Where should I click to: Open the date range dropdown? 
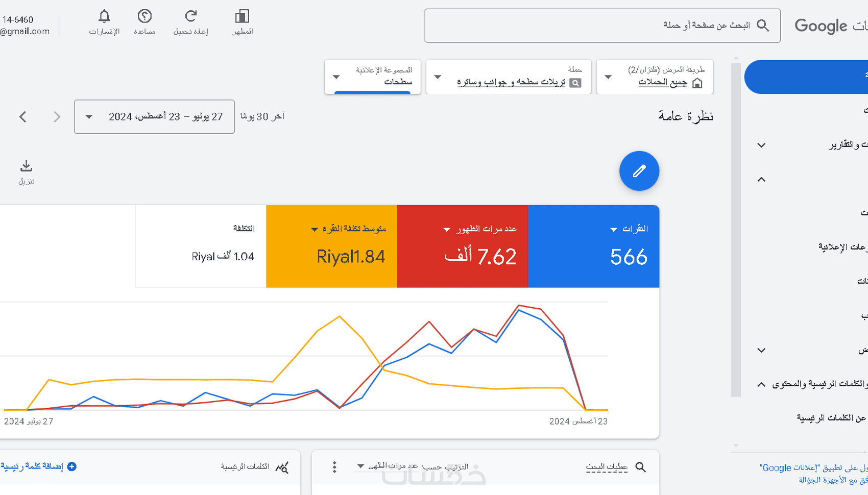[154, 117]
